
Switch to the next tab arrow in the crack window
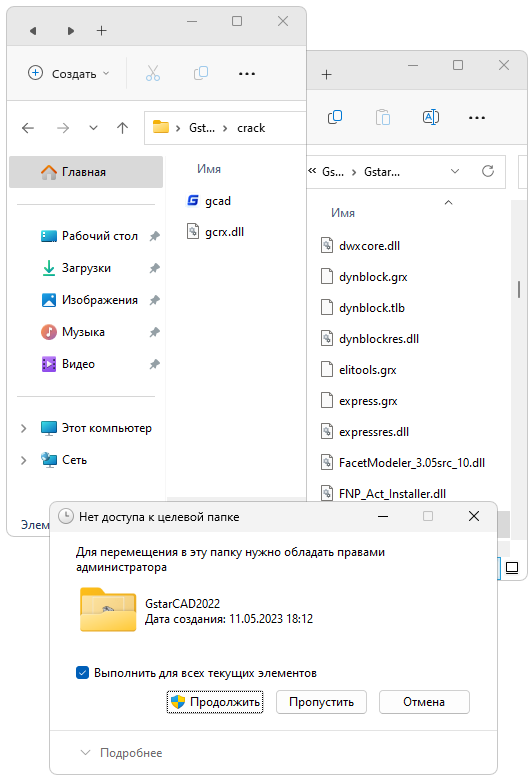[x=71, y=31]
